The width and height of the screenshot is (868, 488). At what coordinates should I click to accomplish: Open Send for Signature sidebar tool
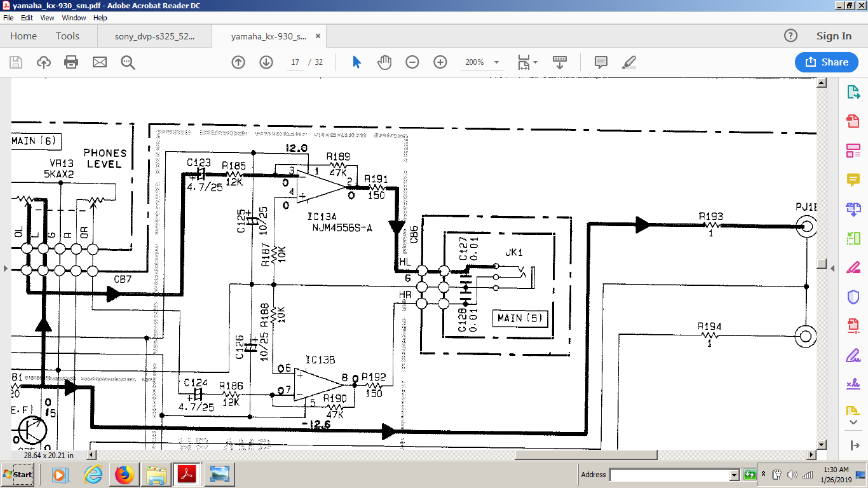[x=853, y=384]
